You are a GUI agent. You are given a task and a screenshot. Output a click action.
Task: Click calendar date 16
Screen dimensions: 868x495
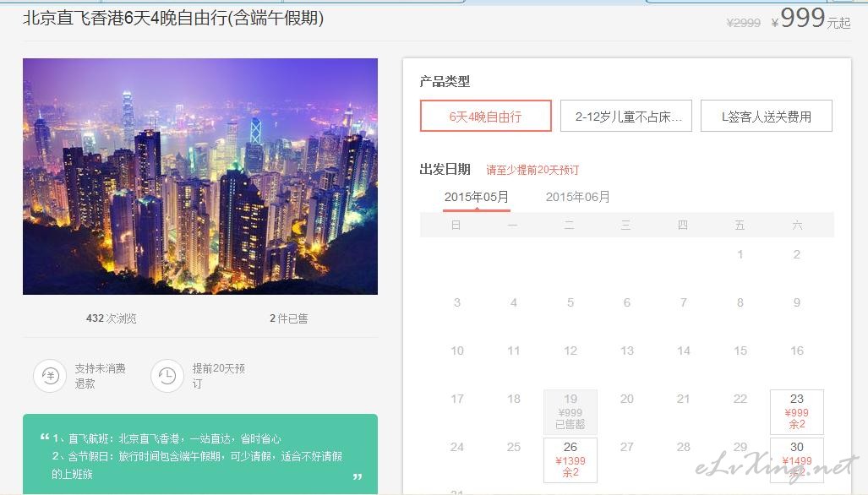point(797,351)
